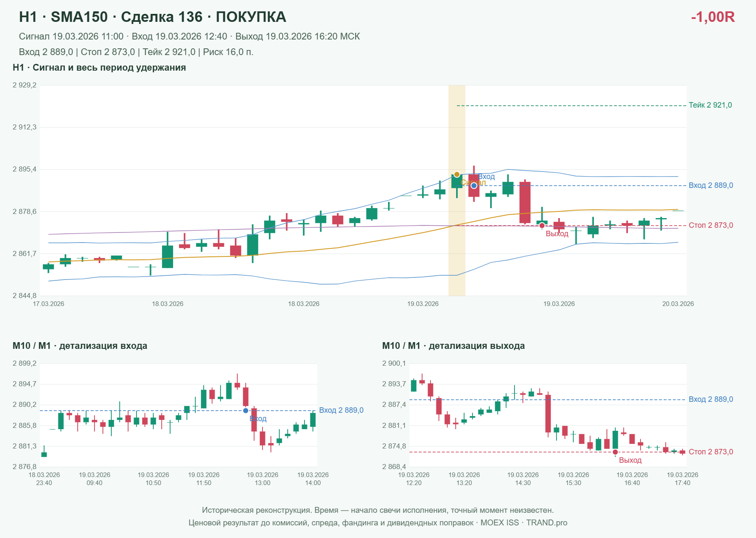This screenshot has height=538, width=756.
Task: Click the 2 844,8 axis value on H1 chart
Action: 24,296
